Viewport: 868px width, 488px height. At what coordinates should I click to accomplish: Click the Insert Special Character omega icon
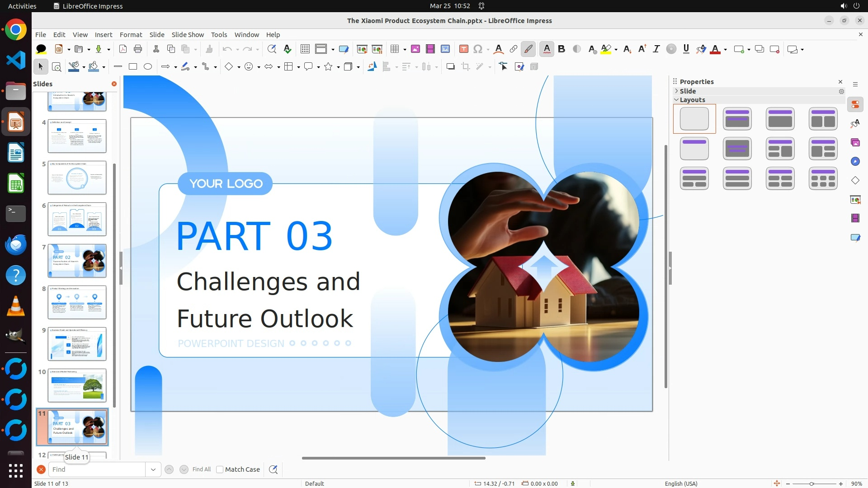pyautogui.click(x=478, y=49)
